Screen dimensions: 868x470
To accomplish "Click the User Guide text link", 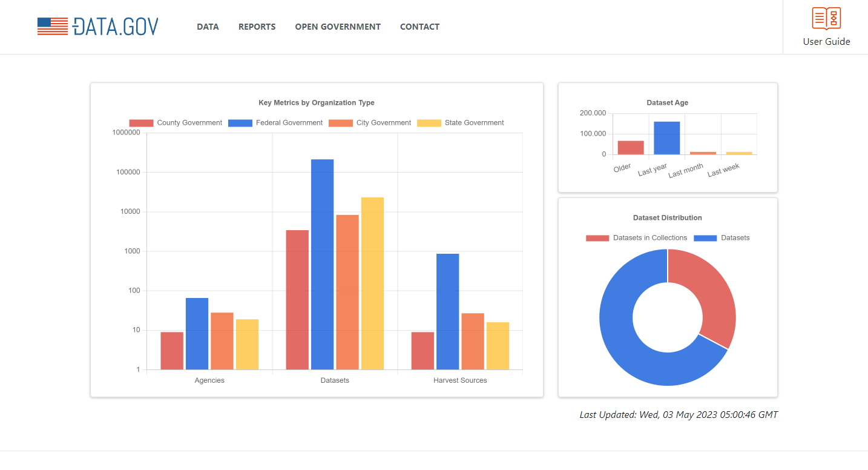I will [826, 42].
